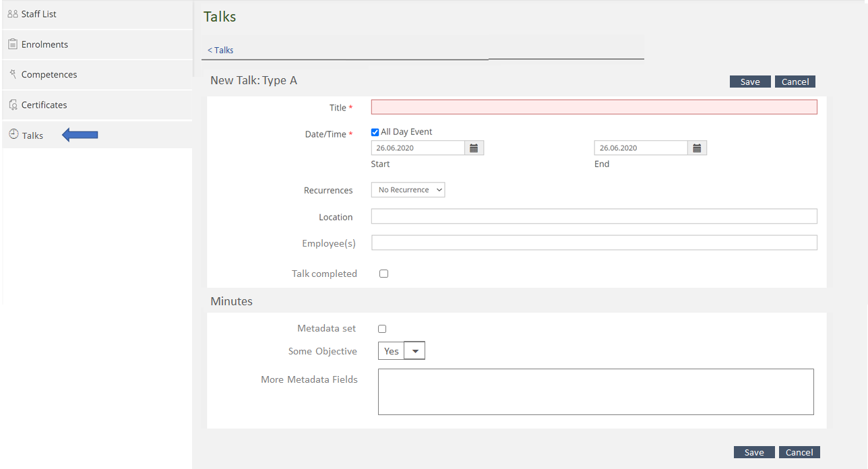Uncheck the All Day Event checkbox

pyautogui.click(x=375, y=133)
